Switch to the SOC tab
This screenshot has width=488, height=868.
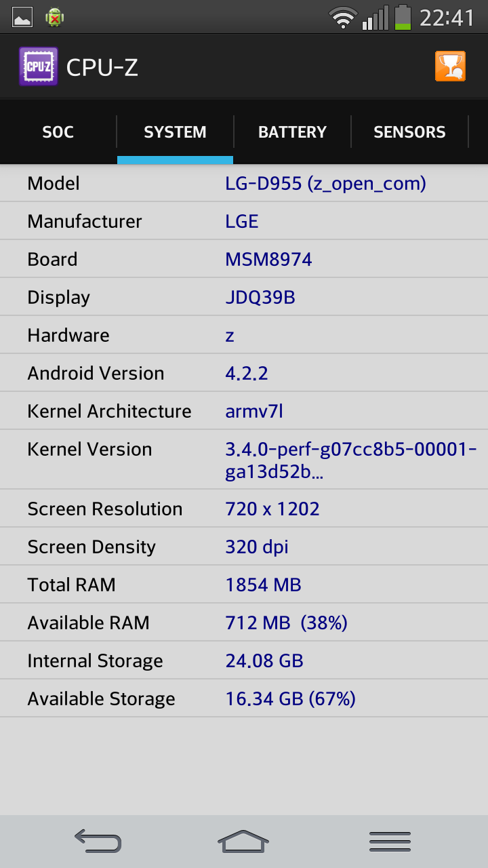[x=58, y=132]
